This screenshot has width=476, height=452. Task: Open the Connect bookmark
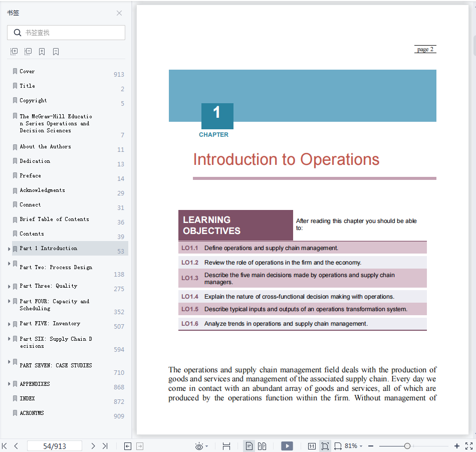click(x=31, y=205)
